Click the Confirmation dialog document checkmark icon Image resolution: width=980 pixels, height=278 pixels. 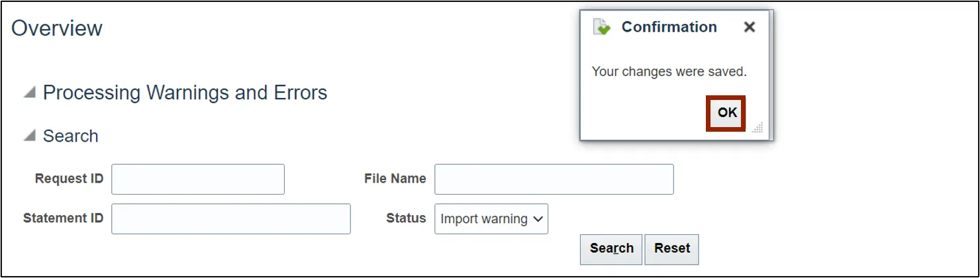pyautogui.click(x=601, y=27)
